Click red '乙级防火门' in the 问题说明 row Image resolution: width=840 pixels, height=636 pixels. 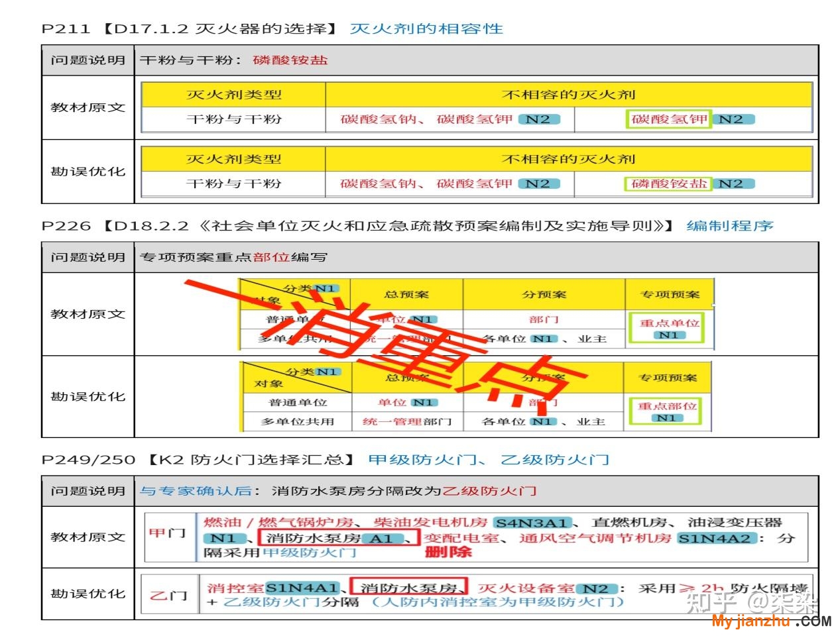pyautogui.click(x=489, y=491)
